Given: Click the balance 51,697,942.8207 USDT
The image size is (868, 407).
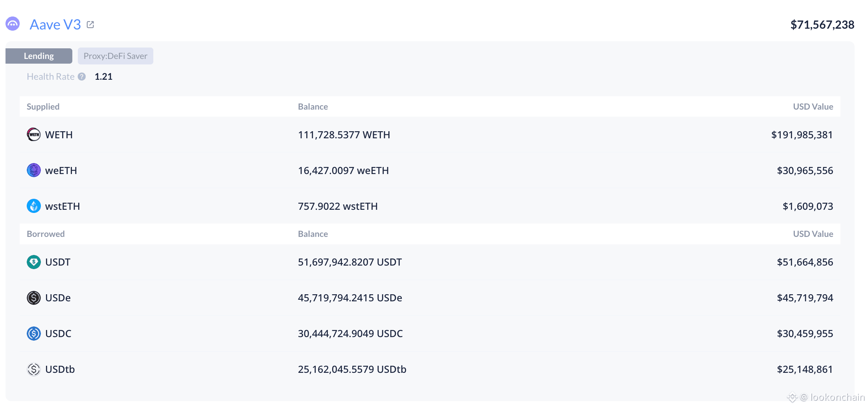Looking at the screenshot, I should pyautogui.click(x=350, y=262).
